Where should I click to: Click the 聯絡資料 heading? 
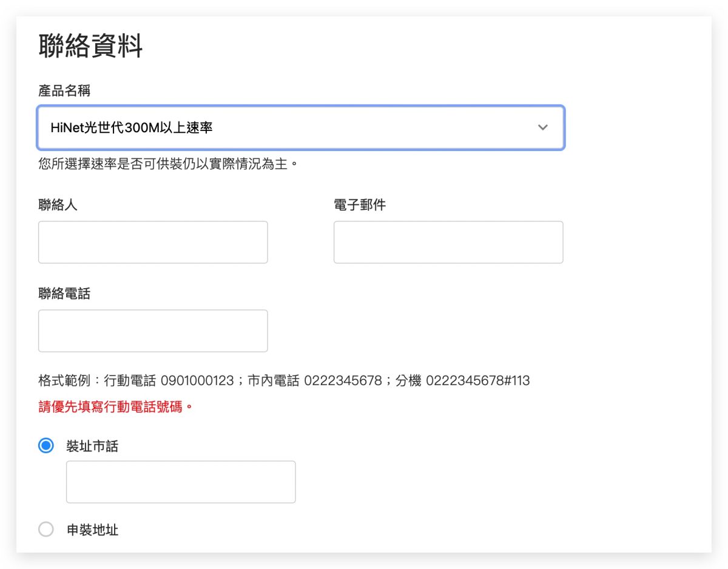pyautogui.click(x=90, y=46)
